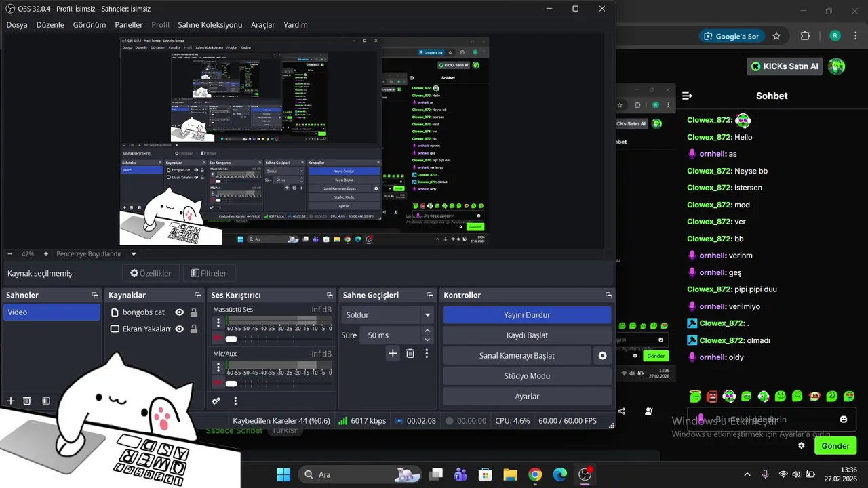Zoom in the preview with plus
This screenshot has height=488, width=868.
[x=46, y=254]
